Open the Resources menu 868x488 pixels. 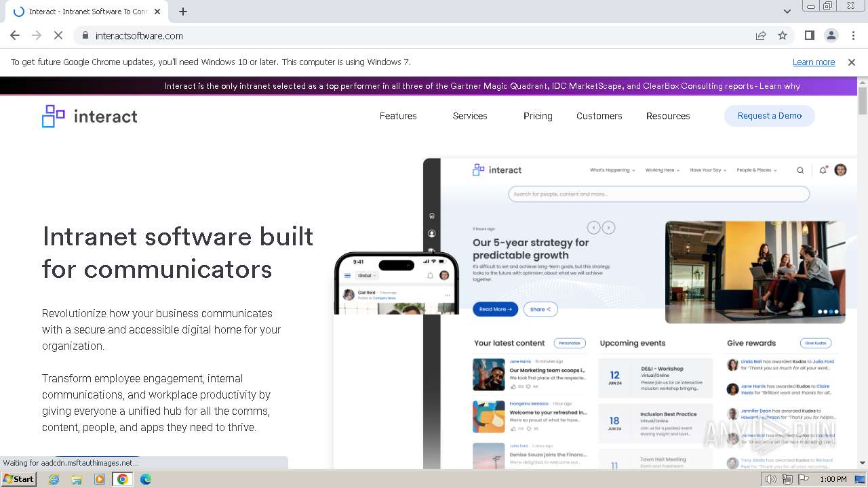point(668,116)
